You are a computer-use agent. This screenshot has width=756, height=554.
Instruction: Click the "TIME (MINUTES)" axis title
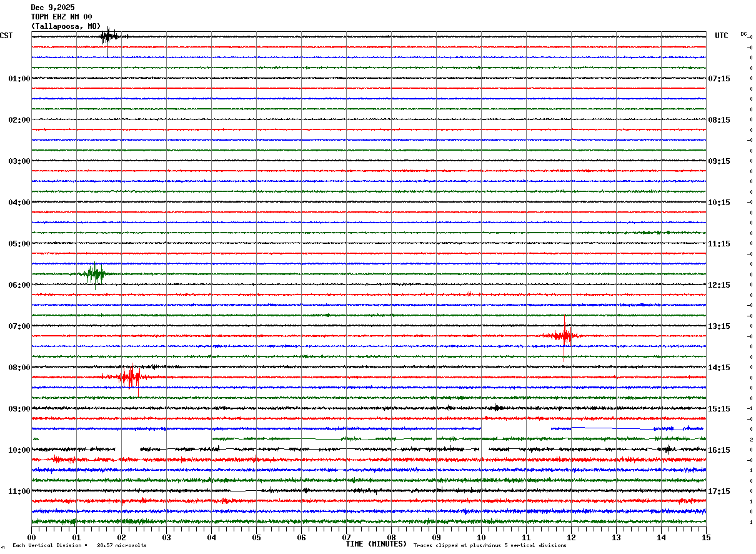tap(376, 544)
